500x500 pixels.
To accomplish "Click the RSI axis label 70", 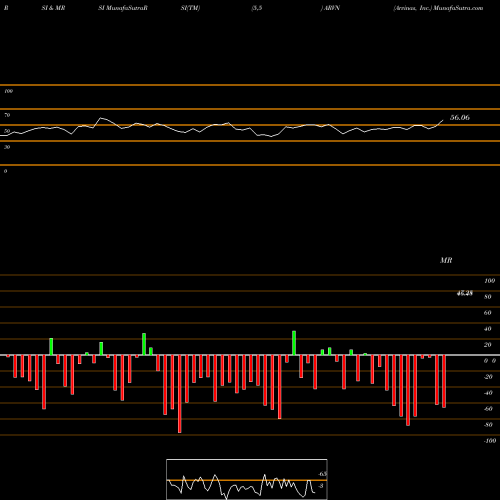I will (7, 115).
